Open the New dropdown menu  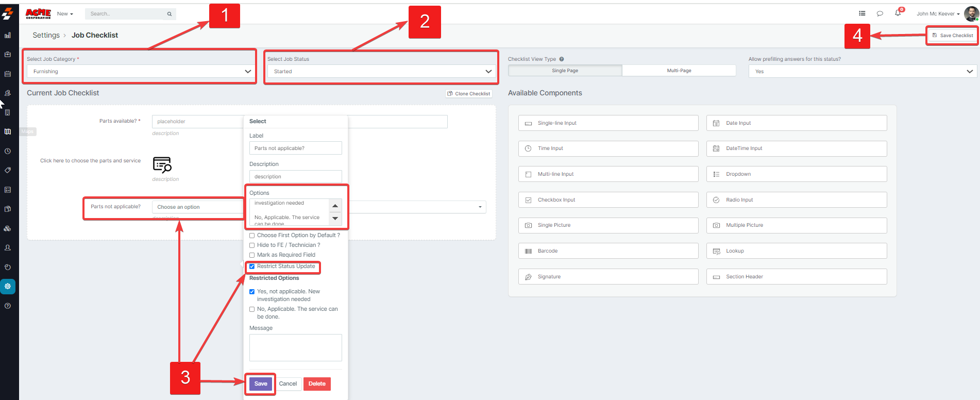(x=65, y=14)
